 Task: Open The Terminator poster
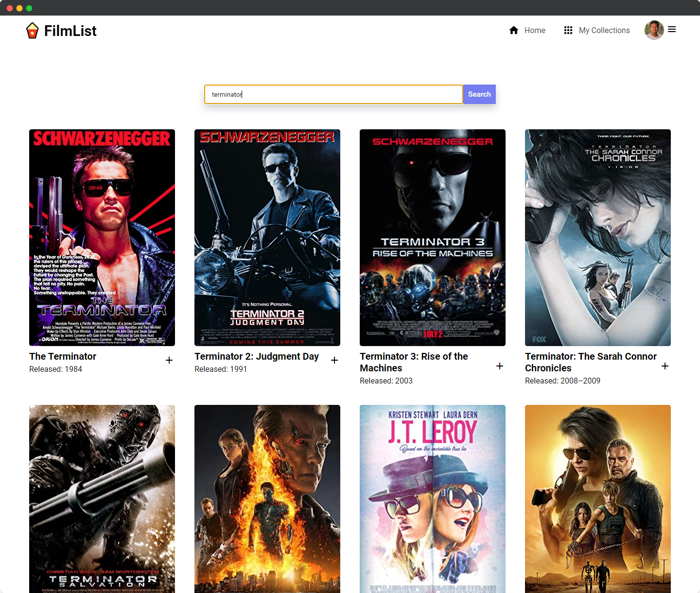pyautogui.click(x=102, y=238)
